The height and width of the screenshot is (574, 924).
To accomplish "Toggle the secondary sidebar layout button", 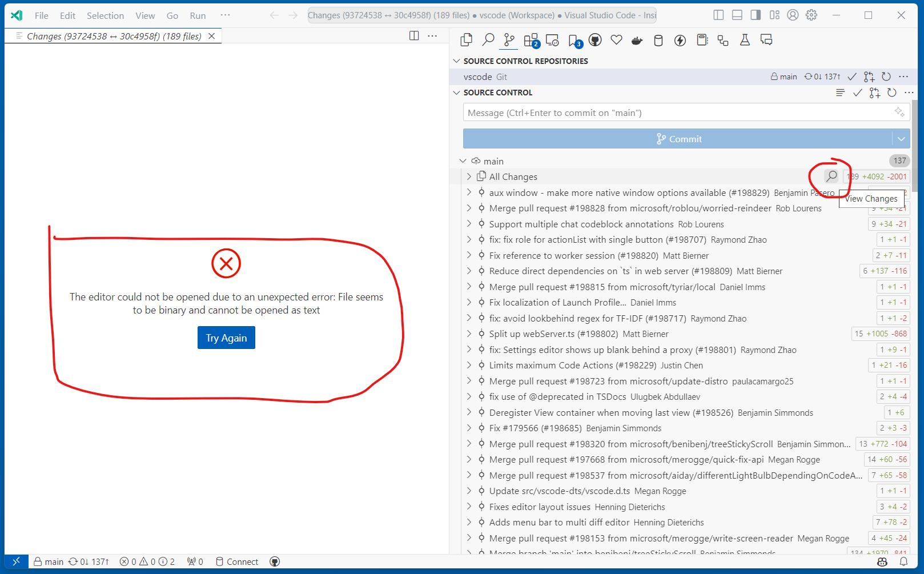I will tap(755, 15).
